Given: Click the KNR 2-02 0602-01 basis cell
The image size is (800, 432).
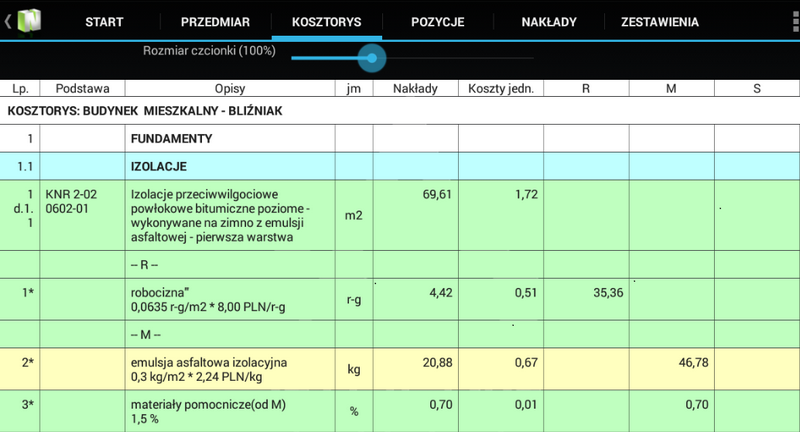Looking at the screenshot, I should click(82, 215).
